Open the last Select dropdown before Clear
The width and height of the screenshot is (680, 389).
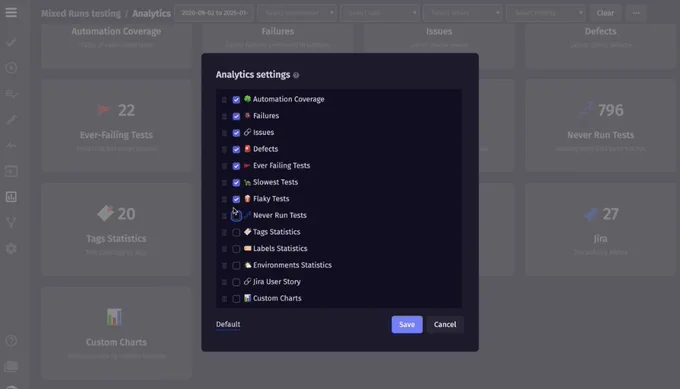coord(546,13)
